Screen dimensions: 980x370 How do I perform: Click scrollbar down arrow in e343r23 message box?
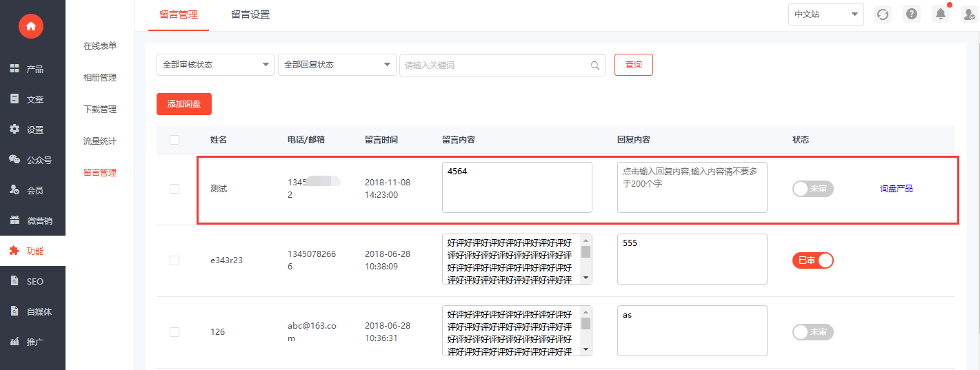(x=586, y=278)
